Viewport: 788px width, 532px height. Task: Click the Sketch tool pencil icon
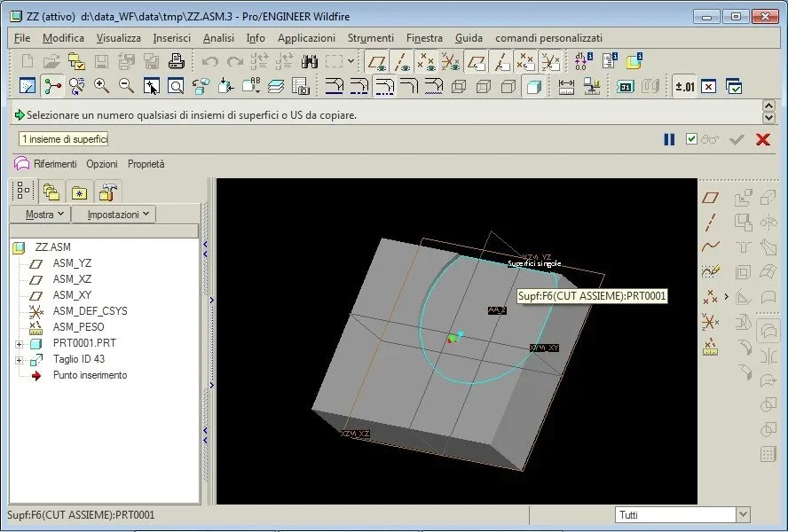coord(710,272)
